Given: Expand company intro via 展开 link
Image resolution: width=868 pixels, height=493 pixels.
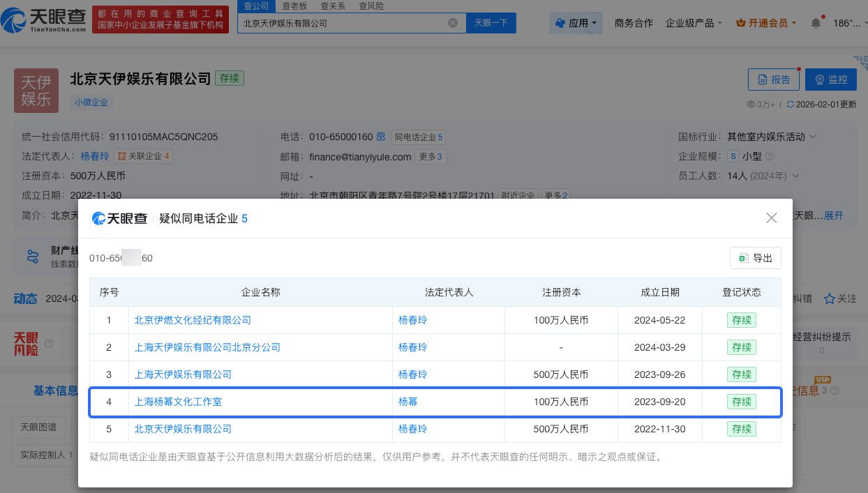Looking at the screenshot, I should (x=832, y=215).
